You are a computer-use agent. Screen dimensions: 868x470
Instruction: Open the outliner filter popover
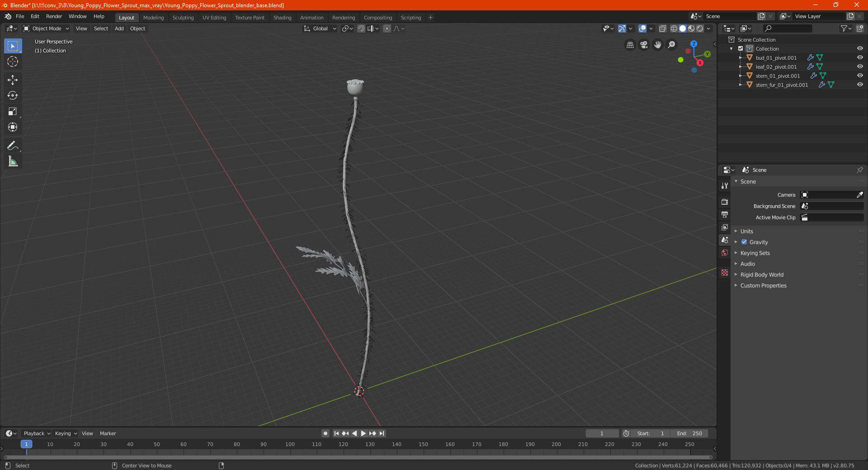click(846, 28)
